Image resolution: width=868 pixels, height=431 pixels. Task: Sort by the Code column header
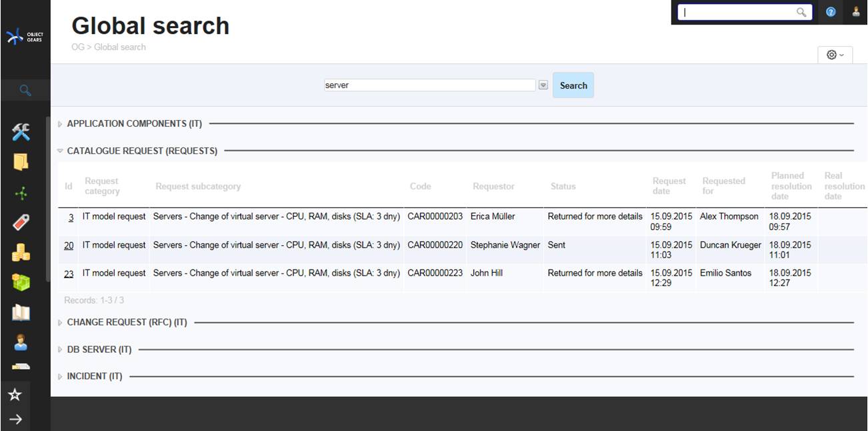[421, 186]
